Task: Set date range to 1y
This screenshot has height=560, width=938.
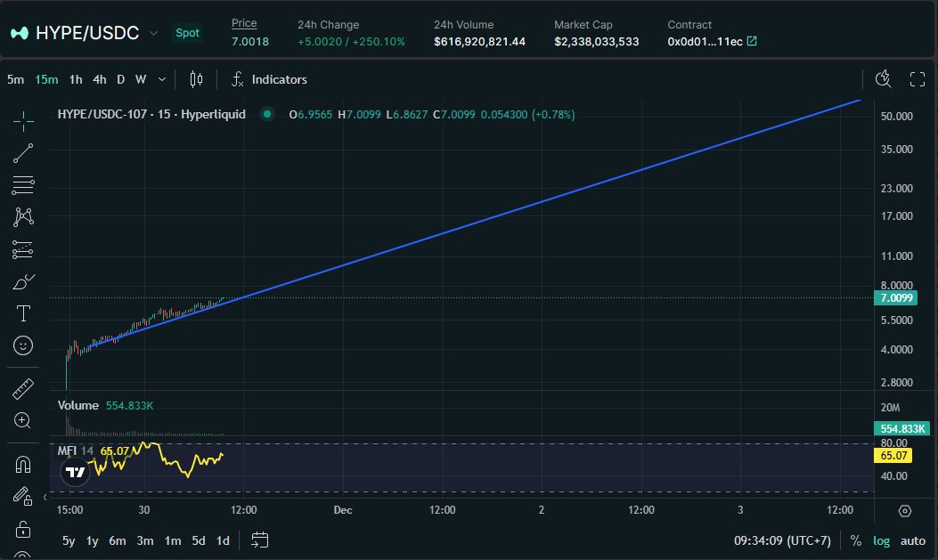Action: (92, 541)
